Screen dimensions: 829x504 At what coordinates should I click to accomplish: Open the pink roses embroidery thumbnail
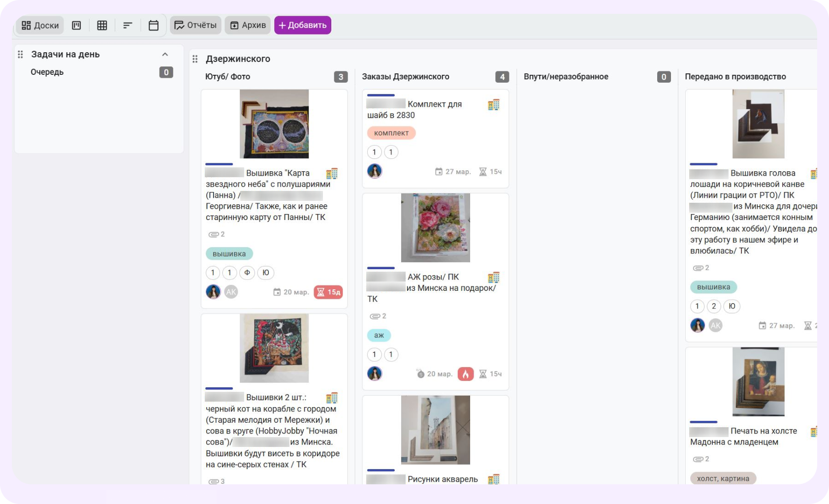coord(435,227)
